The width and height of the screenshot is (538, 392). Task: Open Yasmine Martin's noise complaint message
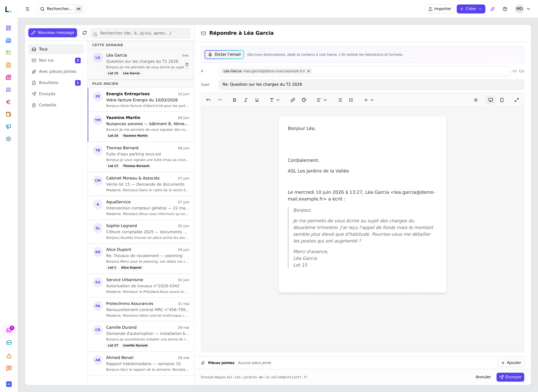pos(141,127)
